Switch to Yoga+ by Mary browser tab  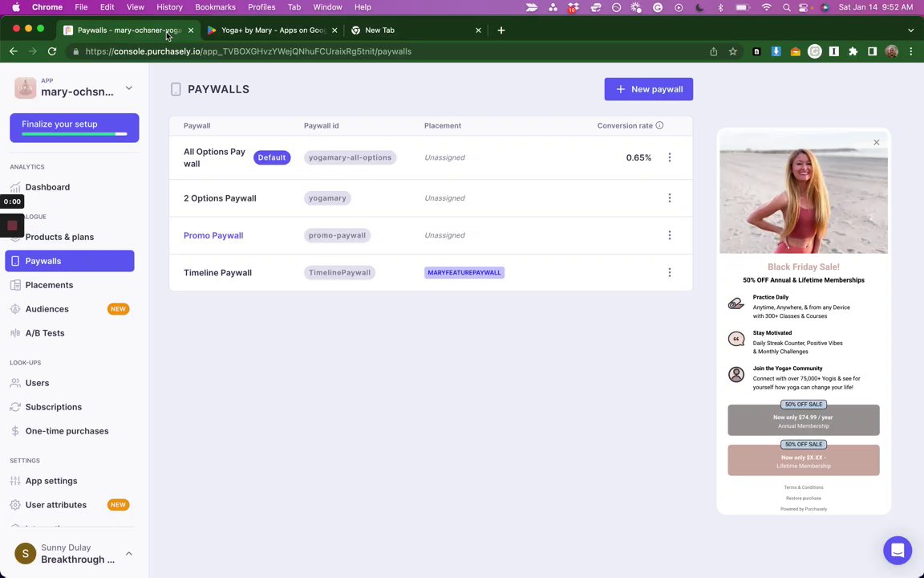pyautogui.click(x=273, y=30)
